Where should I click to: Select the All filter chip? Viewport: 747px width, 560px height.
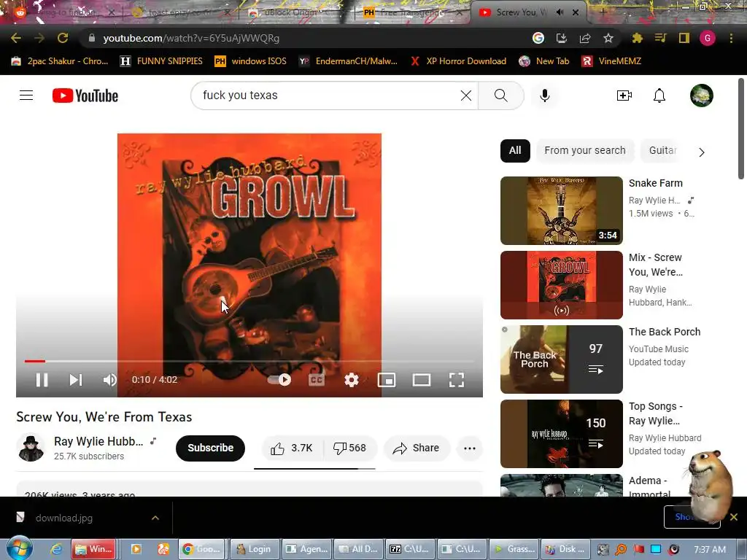pyautogui.click(x=515, y=150)
